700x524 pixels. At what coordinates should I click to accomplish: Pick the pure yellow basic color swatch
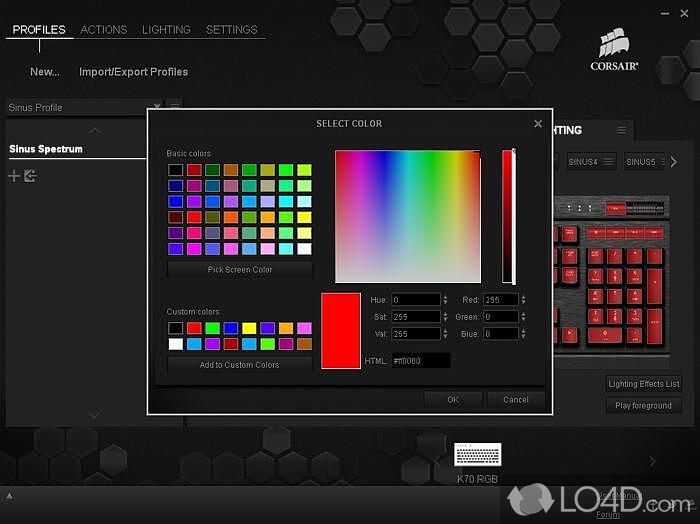304,217
